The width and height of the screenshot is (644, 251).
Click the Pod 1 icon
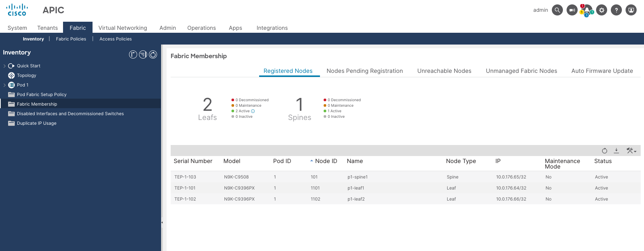(x=11, y=85)
